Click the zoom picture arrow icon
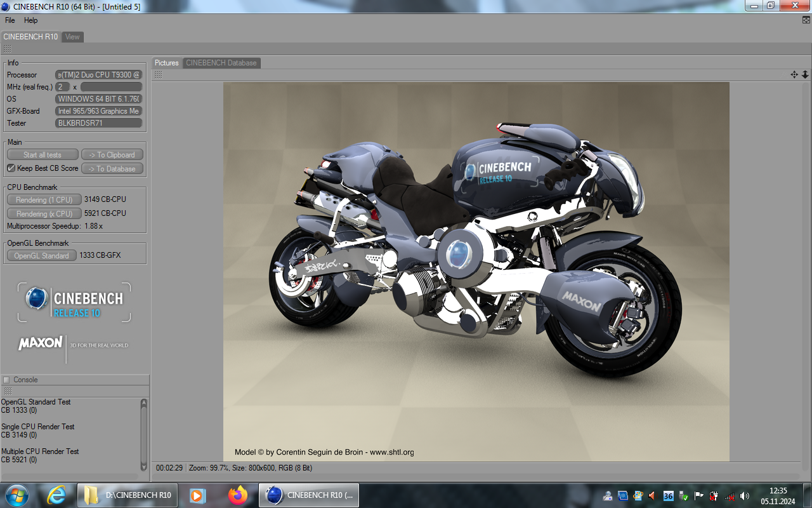Image resolution: width=812 pixels, height=508 pixels. coord(805,75)
